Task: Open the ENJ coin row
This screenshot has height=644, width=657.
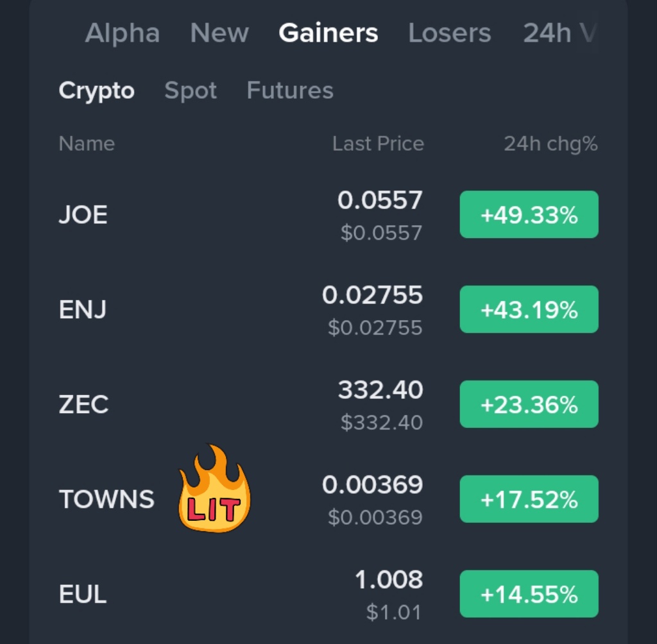Action: (83, 310)
